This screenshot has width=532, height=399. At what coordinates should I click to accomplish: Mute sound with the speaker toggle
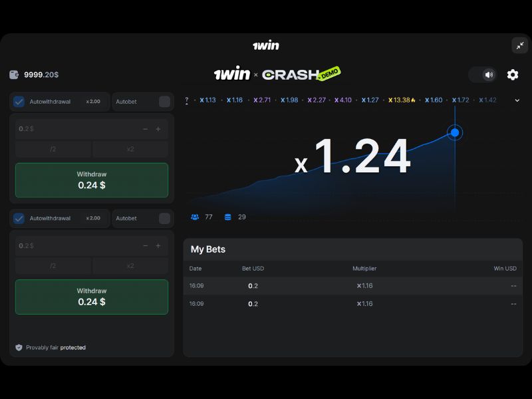(488, 74)
